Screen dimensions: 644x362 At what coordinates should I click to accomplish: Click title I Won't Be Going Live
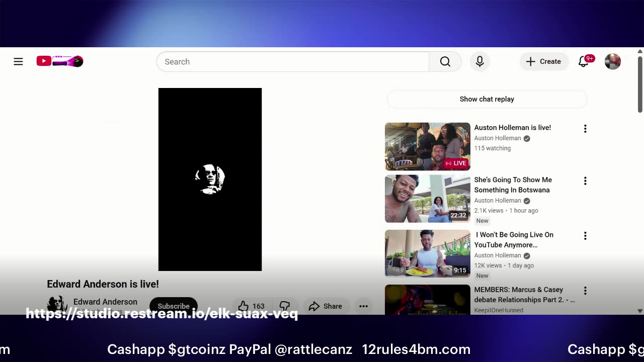coord(514,239)
